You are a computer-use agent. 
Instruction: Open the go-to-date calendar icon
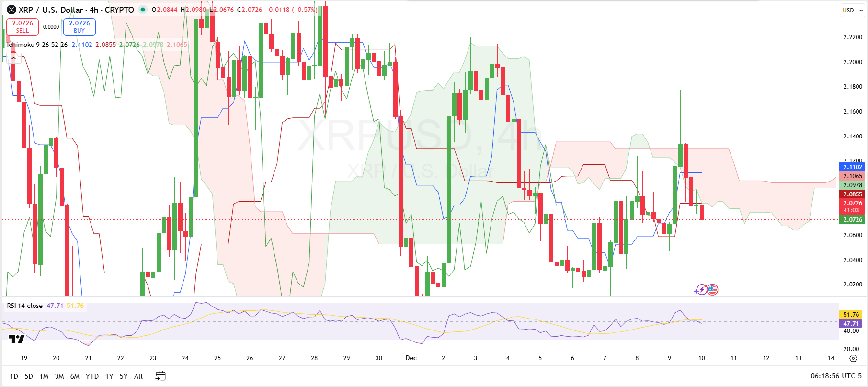(x=160, y=376)
